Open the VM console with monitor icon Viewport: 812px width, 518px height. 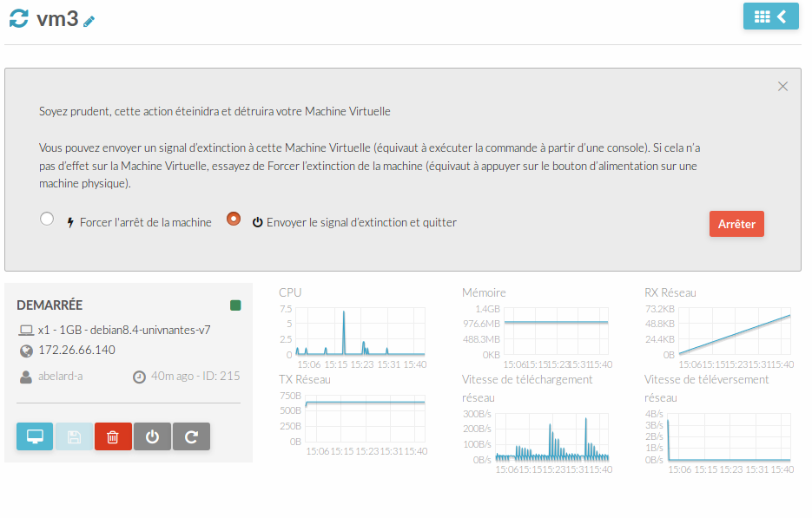(x=35, y=436)
